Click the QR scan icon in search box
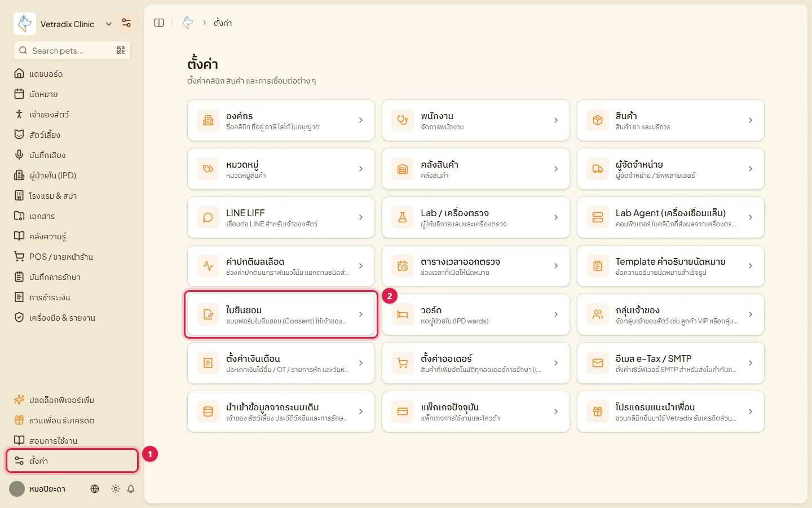This screenshot has width=812, height=508. click(121, 50)
